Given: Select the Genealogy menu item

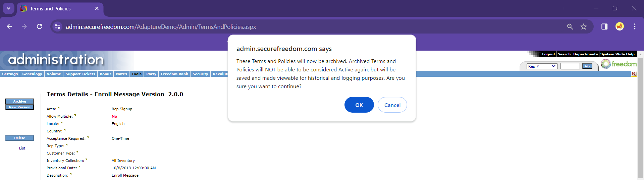Looking at the screenshot, I should click(32, 74).
